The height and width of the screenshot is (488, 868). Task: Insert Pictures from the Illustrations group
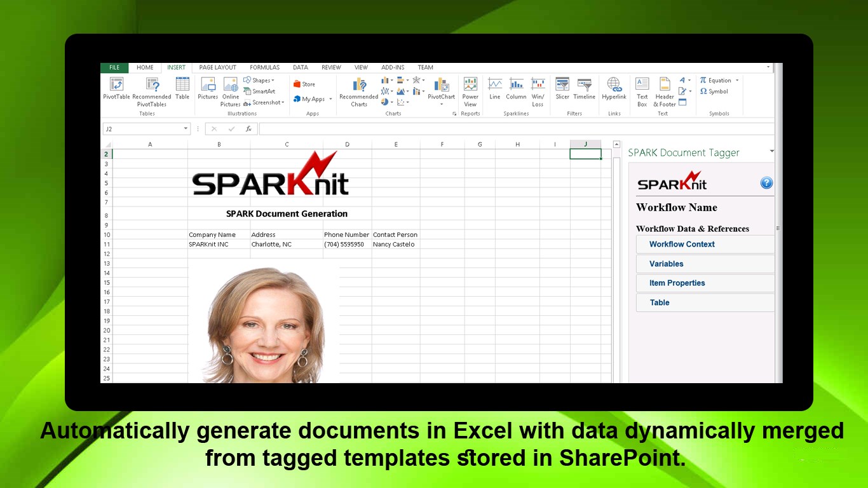point(208,89)
